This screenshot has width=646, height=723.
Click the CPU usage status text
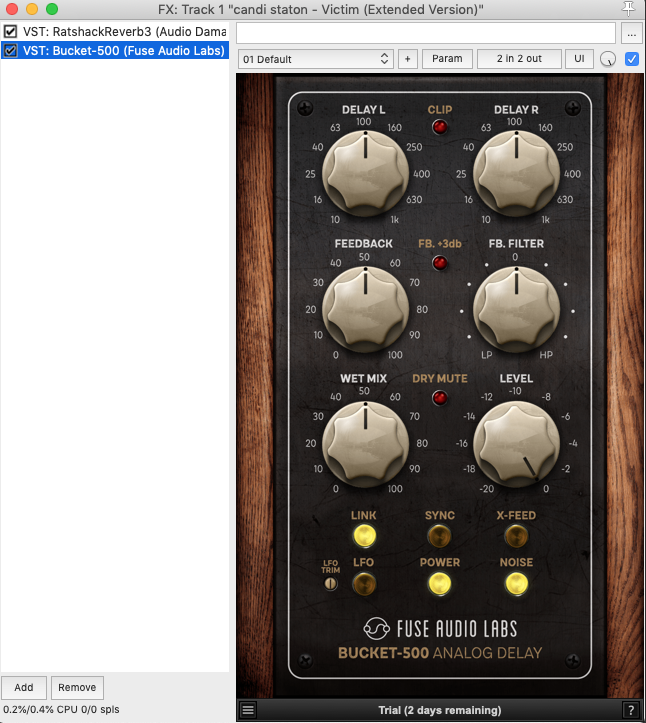[x=61, y=709]
